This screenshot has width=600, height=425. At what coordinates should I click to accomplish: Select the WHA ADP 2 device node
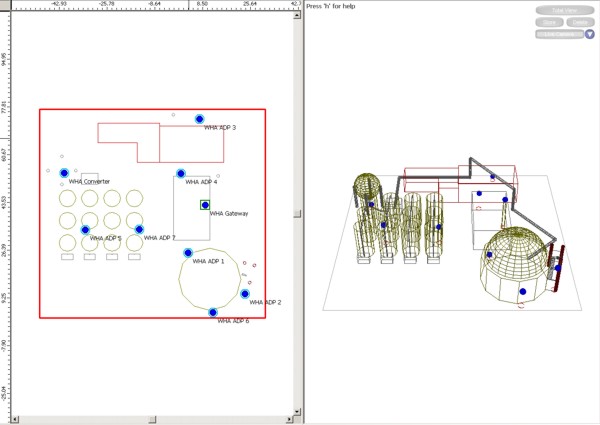pyautogui.click(x=245, y=294)
